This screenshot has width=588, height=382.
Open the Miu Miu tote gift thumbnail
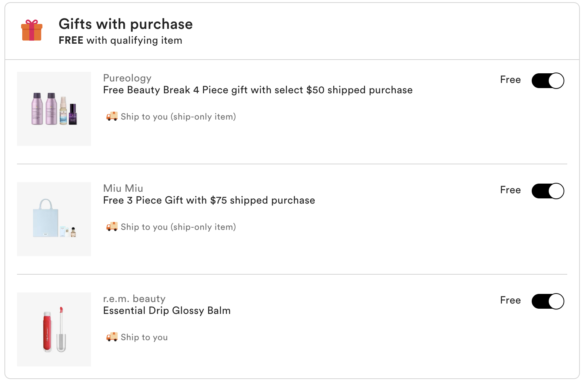54,219
